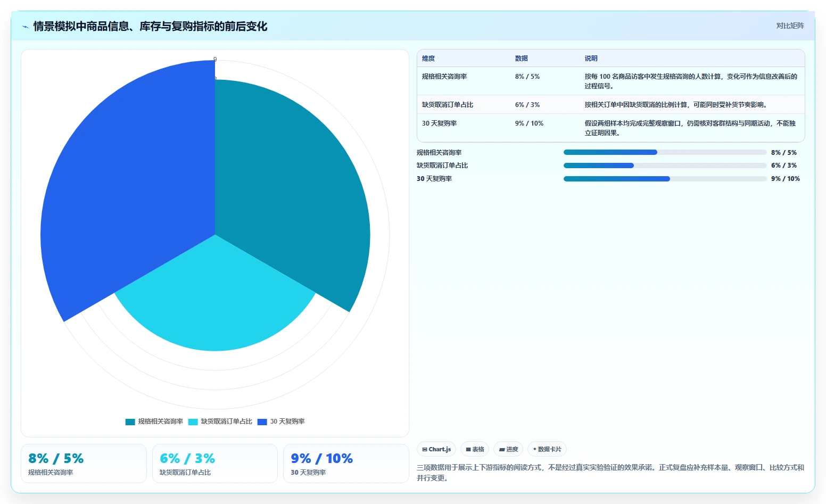
Task: Click the 对比矩阵 label in header
Action: coord(790,26)
